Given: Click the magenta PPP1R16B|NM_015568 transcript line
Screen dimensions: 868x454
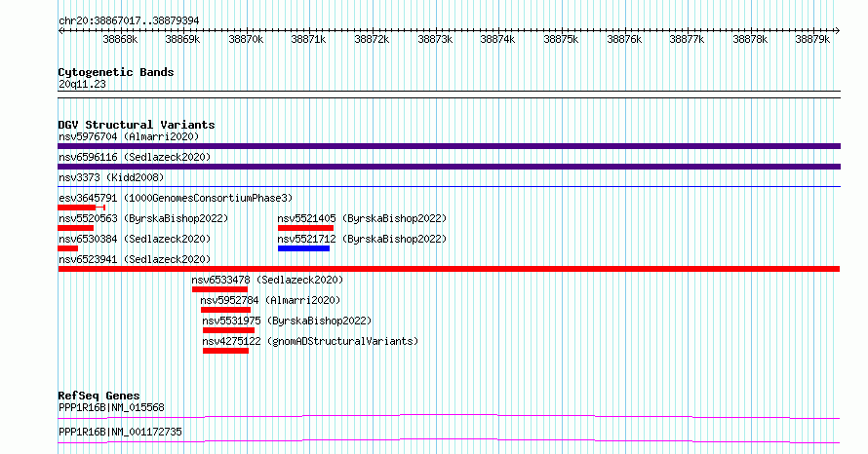Looking at the screenshot, I should (x=449, y=416).
